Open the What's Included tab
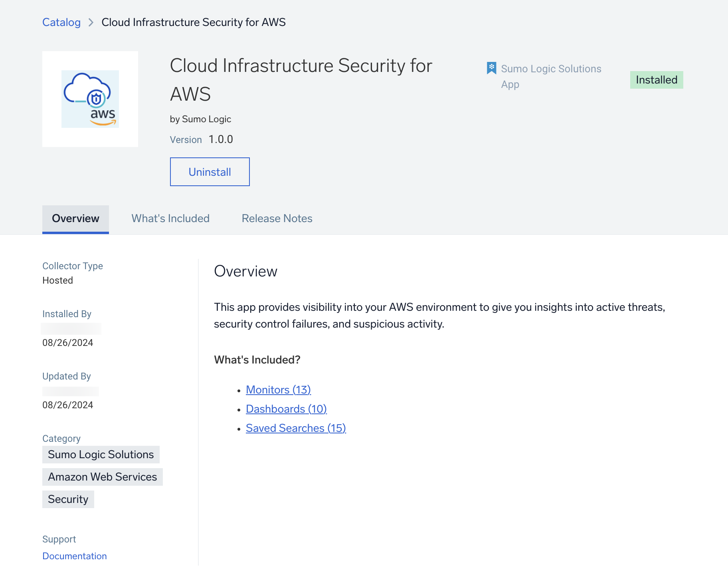This screenshot has width=728, height=584. (x=170, y=219)
